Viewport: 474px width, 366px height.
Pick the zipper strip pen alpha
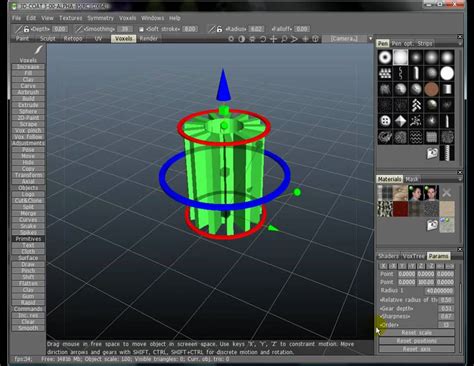tap(447, 153)
